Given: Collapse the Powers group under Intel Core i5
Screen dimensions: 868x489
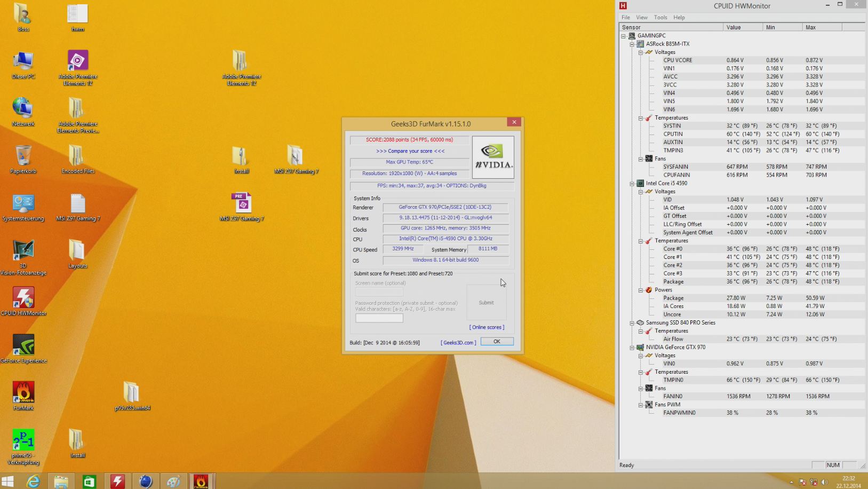Looking at the screenshot, I should (640, 290).
